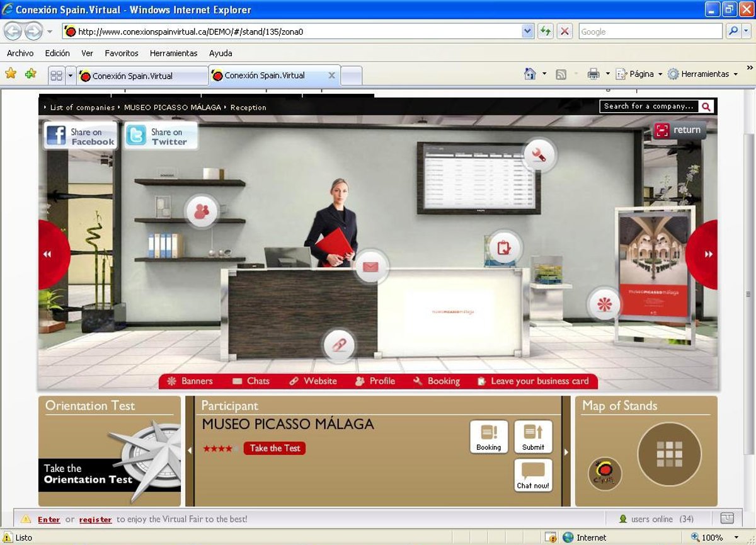Click the banners bubble beside the poster stand
756x545 pixels.
point(604,304)
